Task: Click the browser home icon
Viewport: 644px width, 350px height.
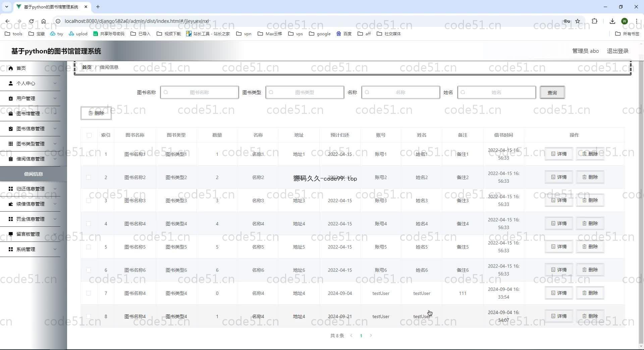Action: [x=44, y=21]
